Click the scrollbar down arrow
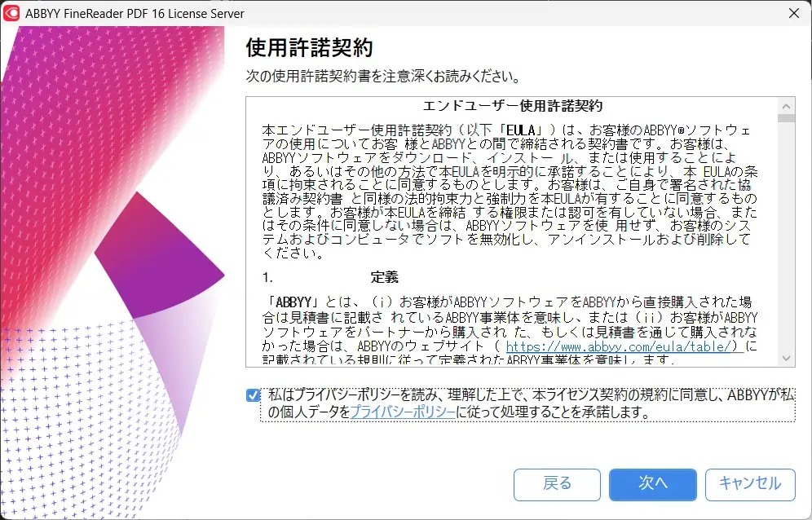 point(787,358)
